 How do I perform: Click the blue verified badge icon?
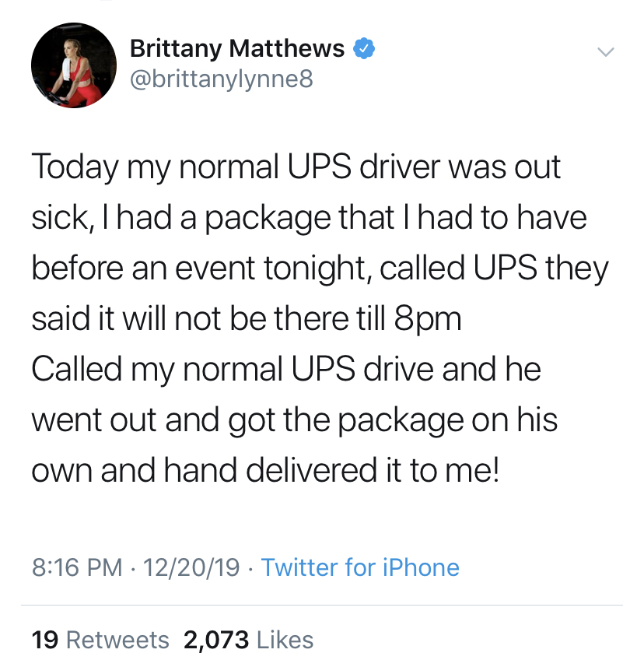(x=364, y=48)
